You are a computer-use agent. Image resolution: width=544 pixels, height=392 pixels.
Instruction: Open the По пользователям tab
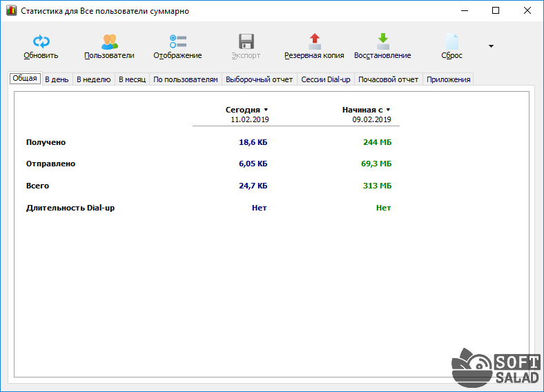pyautogui.click(x=186, y=79)
